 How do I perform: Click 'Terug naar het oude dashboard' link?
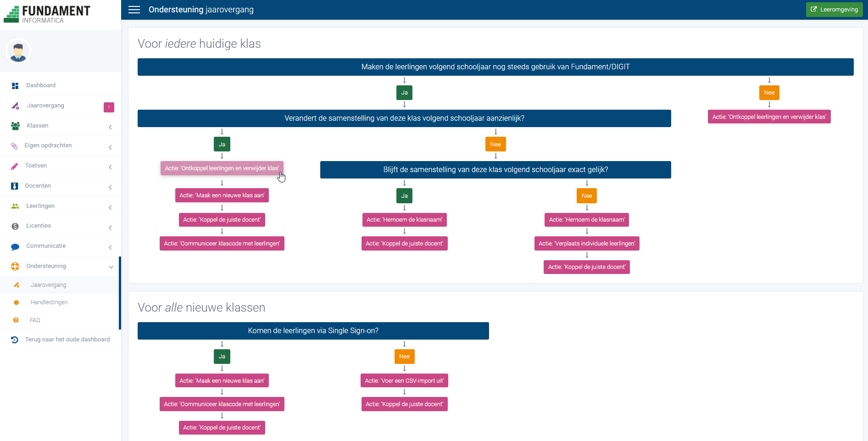[x=67, y=340]
